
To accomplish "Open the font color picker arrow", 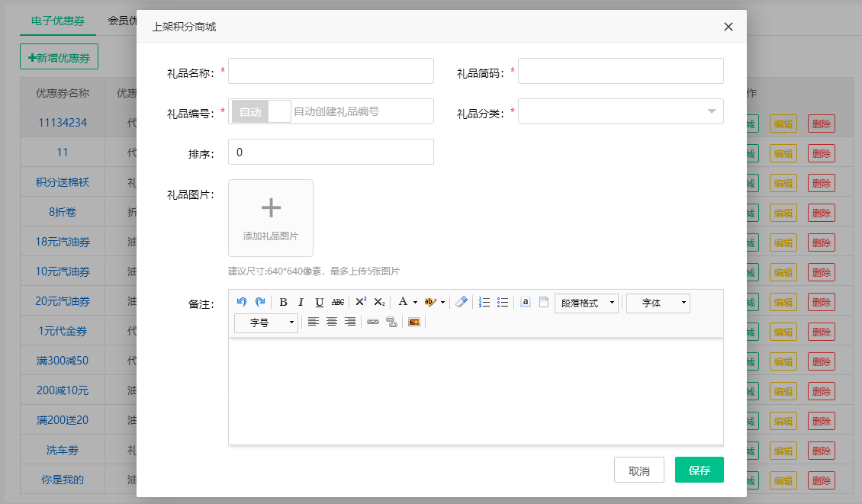I will tap(415, 303).
